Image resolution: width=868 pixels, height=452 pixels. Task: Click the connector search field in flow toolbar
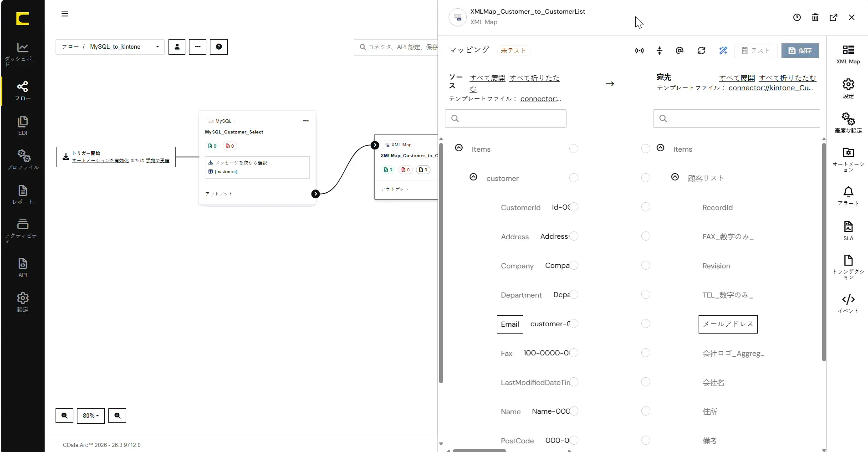click(396, 47)
